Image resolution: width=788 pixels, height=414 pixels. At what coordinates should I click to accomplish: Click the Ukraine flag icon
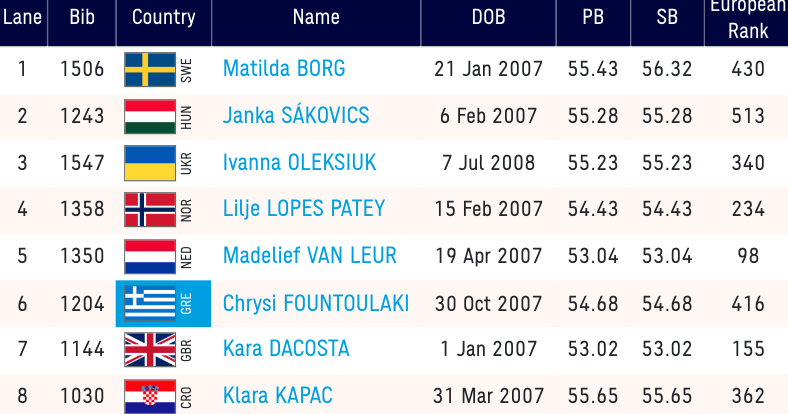(149, 163)
